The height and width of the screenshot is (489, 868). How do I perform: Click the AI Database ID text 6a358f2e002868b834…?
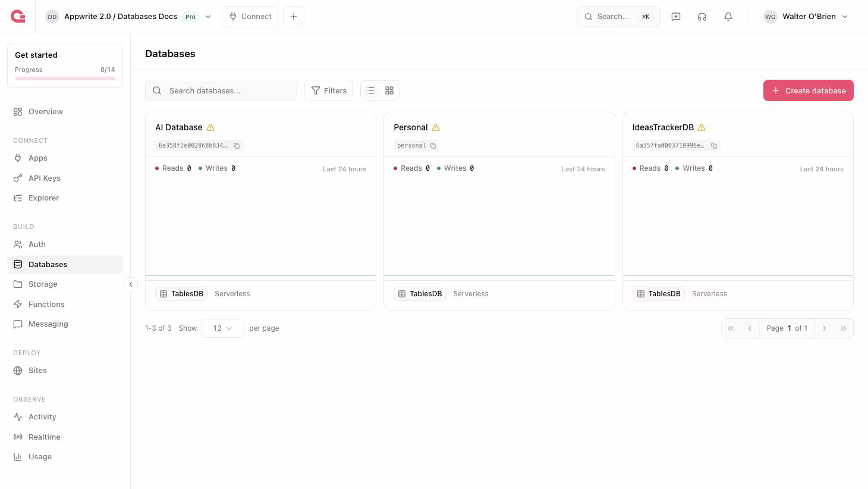click(193, 146)
